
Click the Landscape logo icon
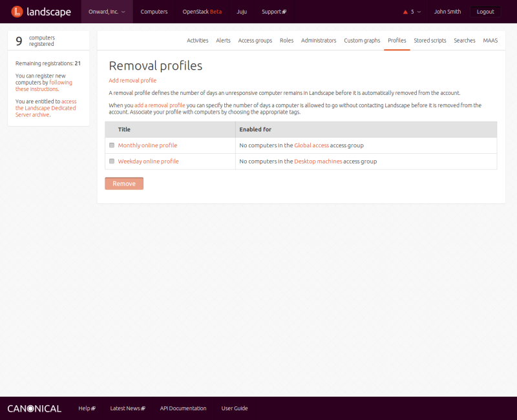tap(17, 12)
